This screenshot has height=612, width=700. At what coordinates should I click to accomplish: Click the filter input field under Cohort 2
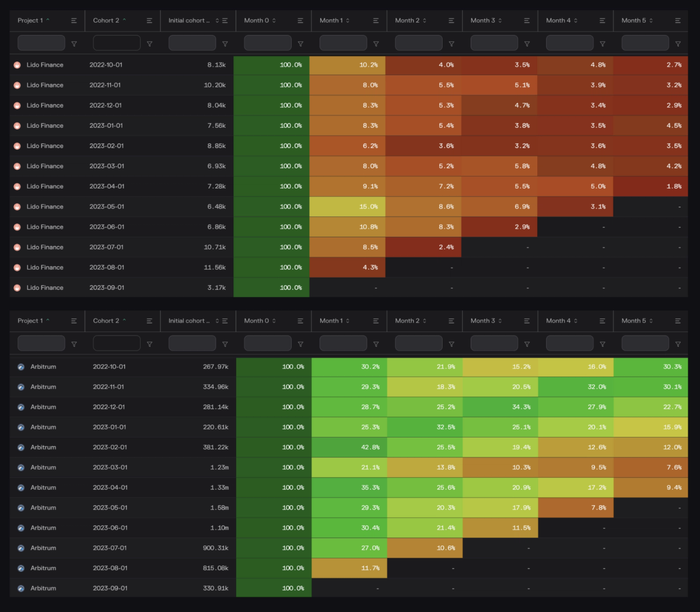coord(117,42)
